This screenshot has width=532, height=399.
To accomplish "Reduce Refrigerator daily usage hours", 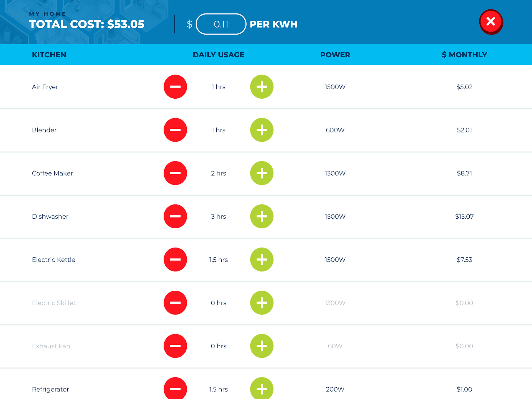I will (175, 388).
